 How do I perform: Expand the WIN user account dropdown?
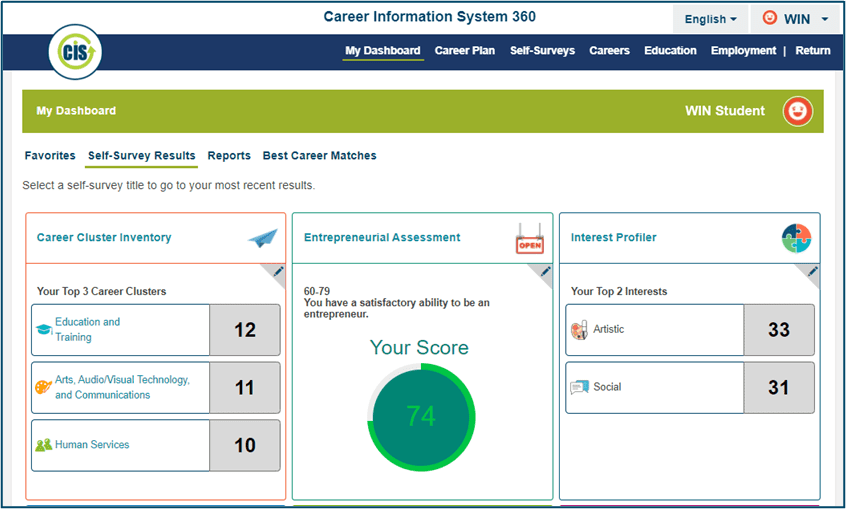tap(795, 19)
